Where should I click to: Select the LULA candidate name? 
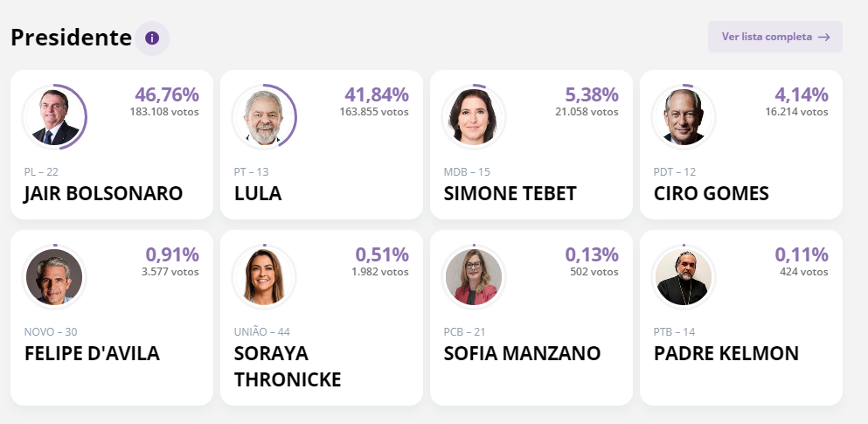[x=258, y=193]
